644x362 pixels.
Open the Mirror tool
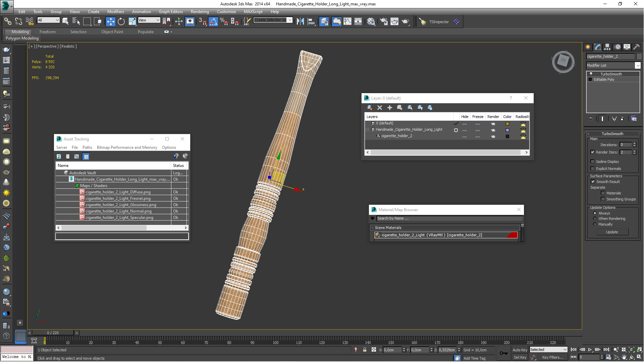(x=300, y=22)
